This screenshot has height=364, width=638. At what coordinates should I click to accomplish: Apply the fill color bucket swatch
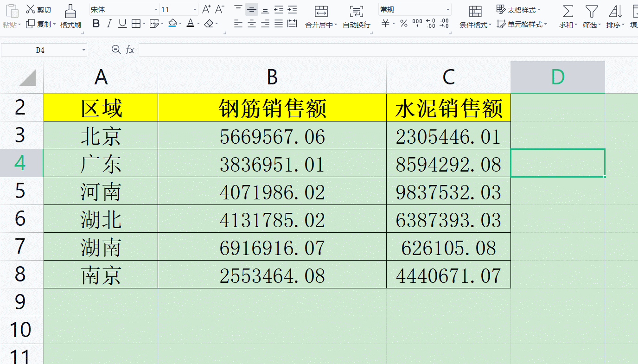(172, 24)
